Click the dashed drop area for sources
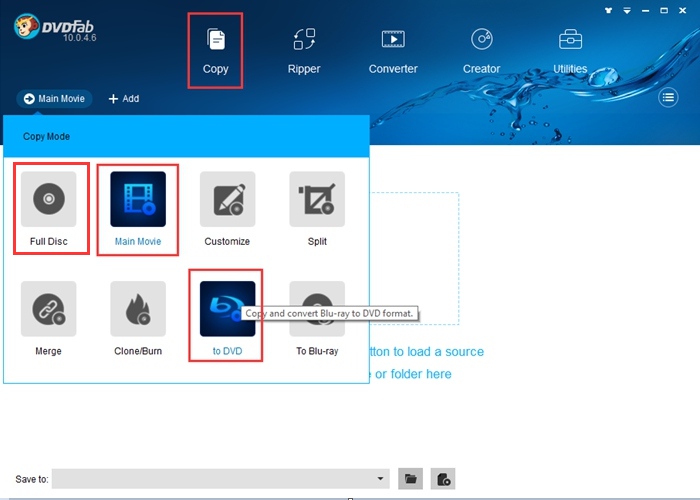Image resolution: width=700 pixels, height=500 pixels. click(414, 258)
